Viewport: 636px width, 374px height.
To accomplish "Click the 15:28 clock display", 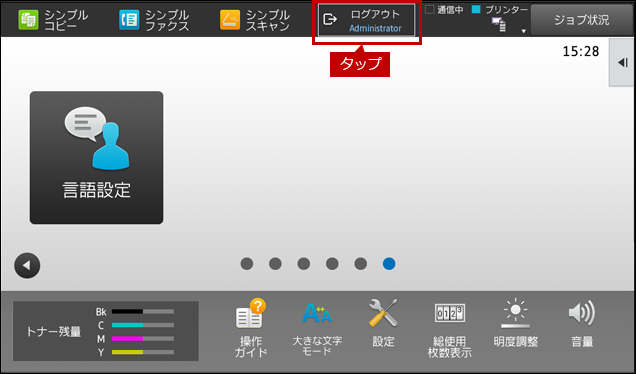I will (x=581, y=52).
